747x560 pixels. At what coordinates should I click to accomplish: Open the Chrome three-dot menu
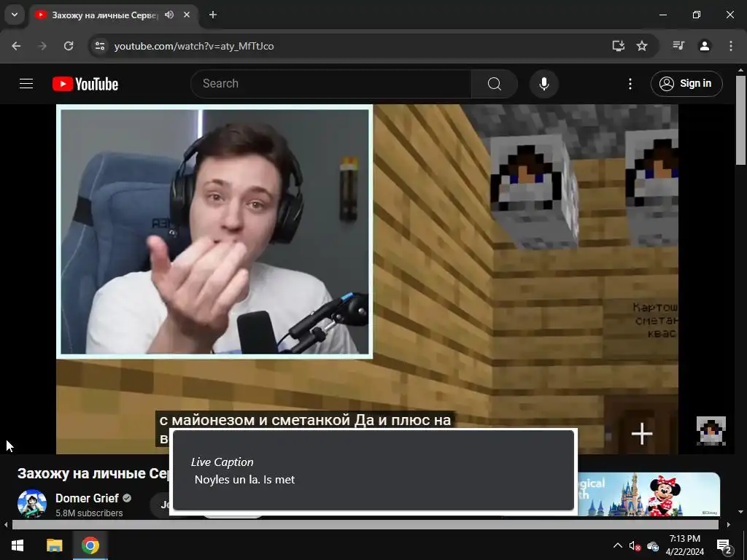731,46
